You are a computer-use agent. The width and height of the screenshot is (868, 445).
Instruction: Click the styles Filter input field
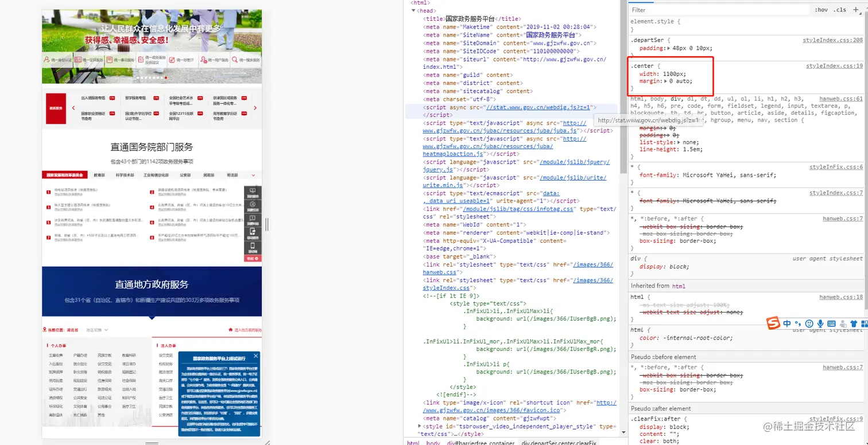coord(718,10)
